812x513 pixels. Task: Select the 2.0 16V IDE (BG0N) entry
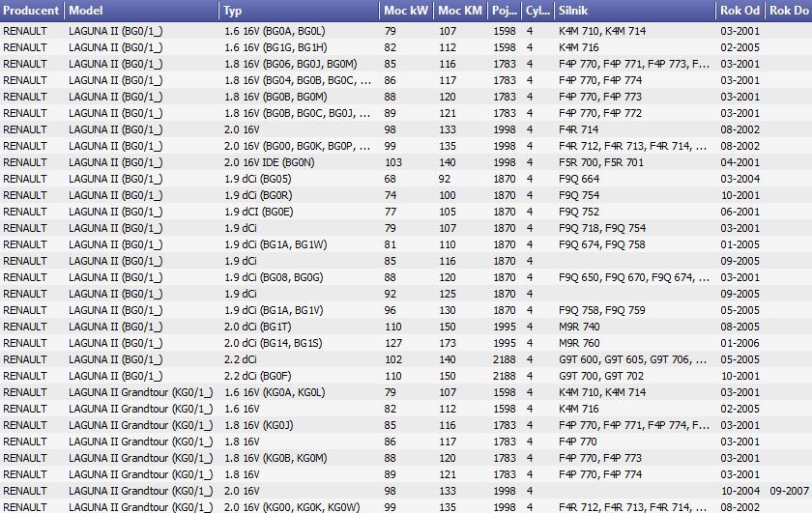pyautogui.click(x=270, y=162)
